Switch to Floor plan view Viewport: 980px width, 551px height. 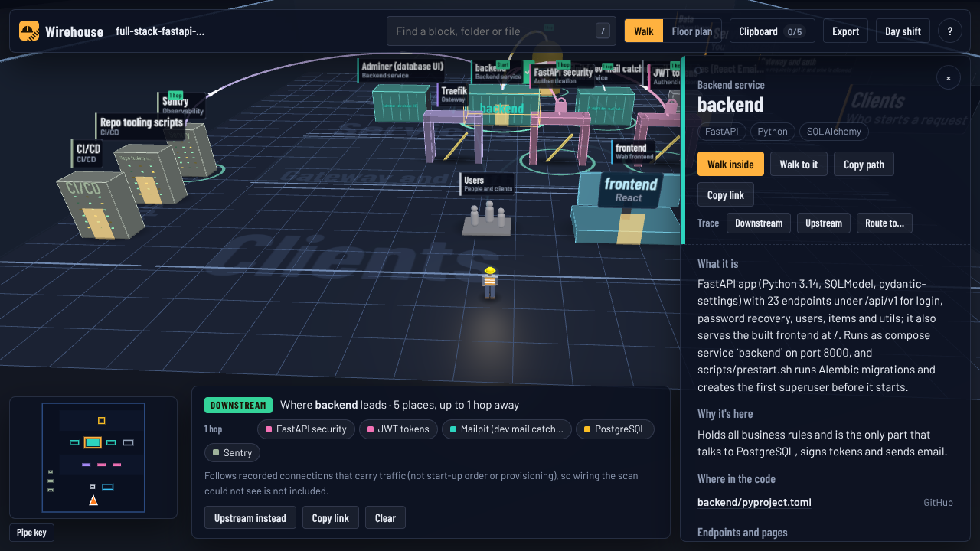692,31
